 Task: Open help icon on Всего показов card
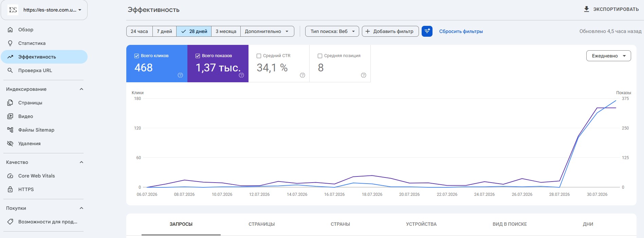[241, 75]
